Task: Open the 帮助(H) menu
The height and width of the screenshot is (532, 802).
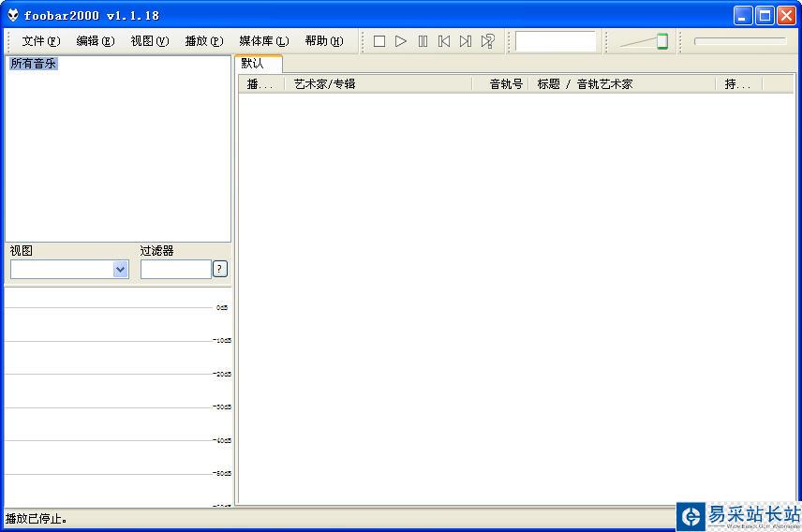Action: click(324, 41)
